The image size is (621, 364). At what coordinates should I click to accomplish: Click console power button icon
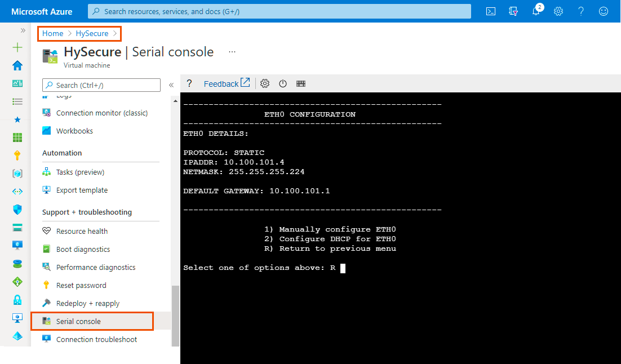click(283, 83)
